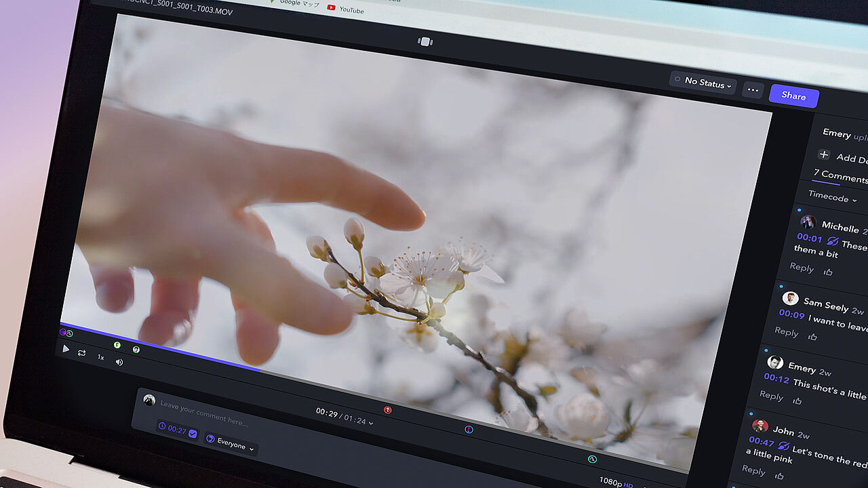This screenshot has height=488, width=868.
Task: Reply to Sam Seely's comment
Action: coord(787,331)
